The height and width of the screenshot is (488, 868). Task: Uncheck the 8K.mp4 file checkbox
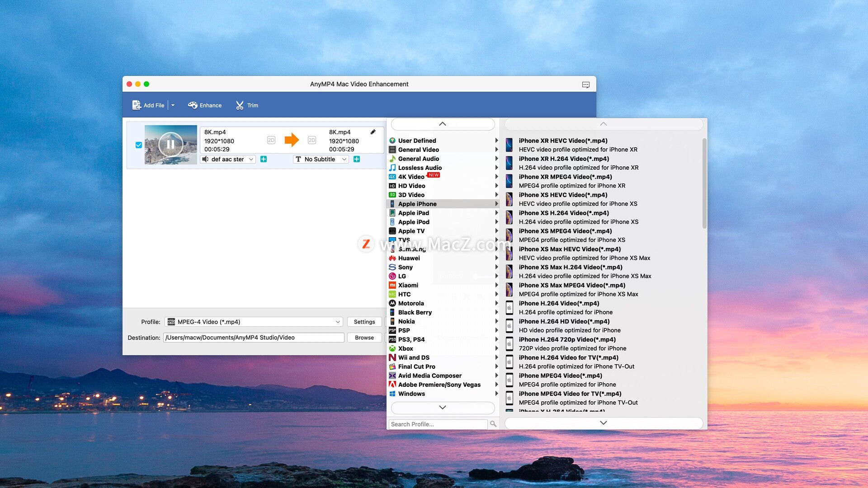point(139,145)
